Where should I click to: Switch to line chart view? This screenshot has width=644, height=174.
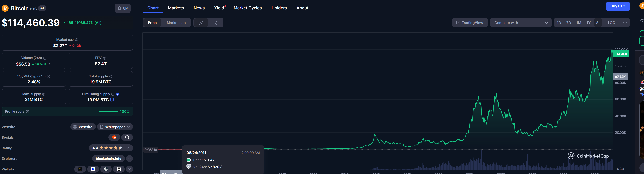(x=201, y=23)
